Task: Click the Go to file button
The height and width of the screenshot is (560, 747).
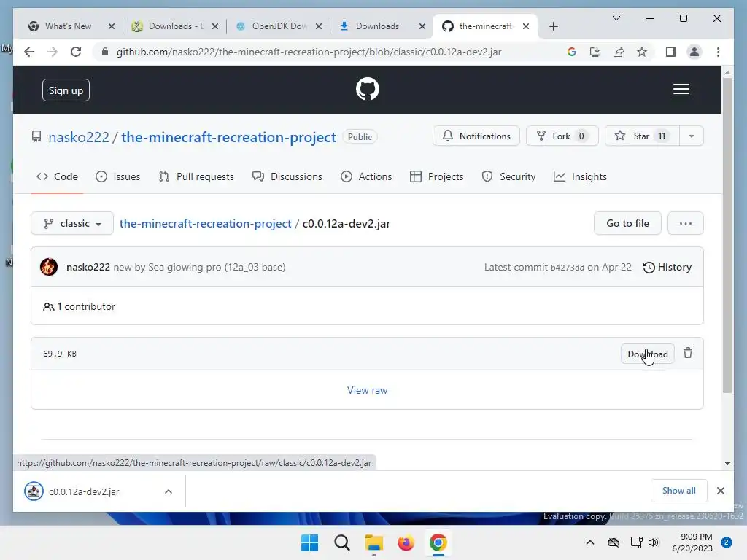Action: [x=627, y=223]
